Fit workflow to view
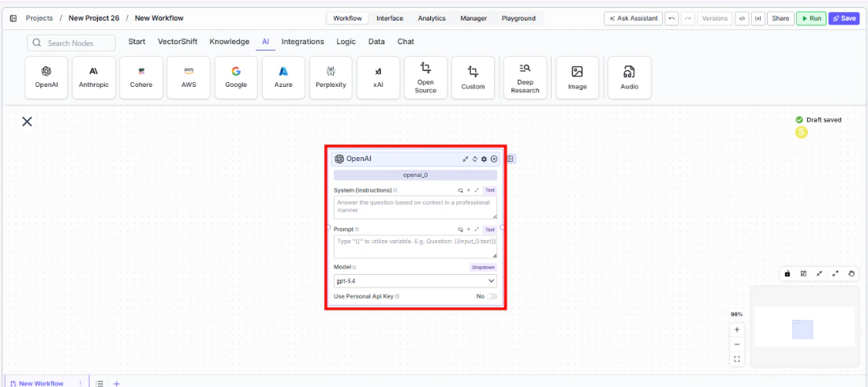 (737, 359)
